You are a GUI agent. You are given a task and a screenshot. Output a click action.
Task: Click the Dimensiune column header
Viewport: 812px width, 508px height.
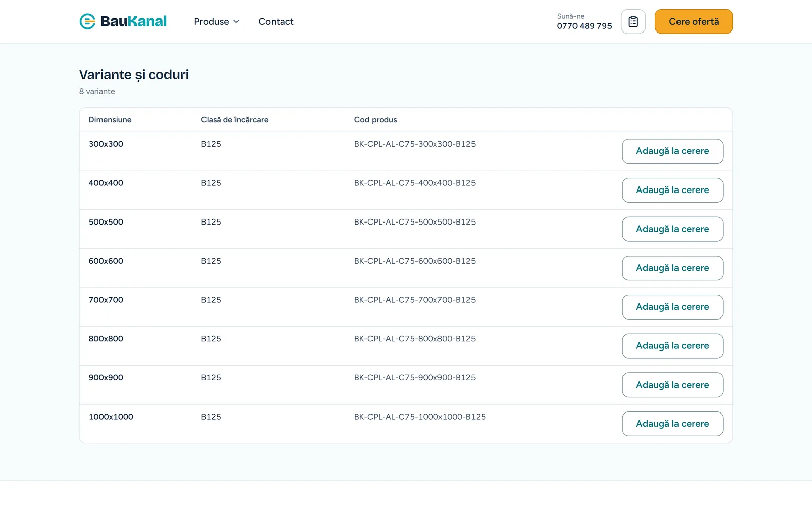(x=110, y=120)
